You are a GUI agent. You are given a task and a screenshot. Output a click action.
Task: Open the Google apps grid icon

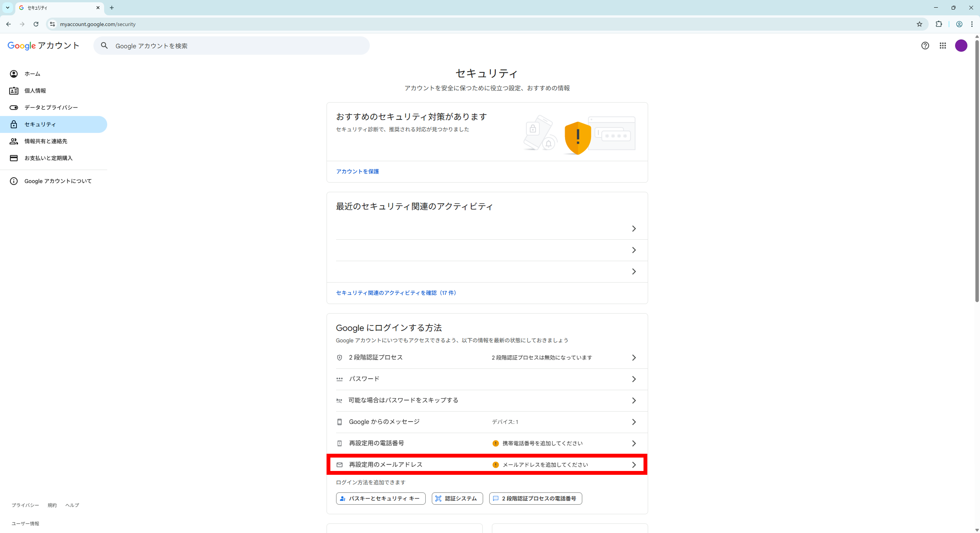pos(942,46)
